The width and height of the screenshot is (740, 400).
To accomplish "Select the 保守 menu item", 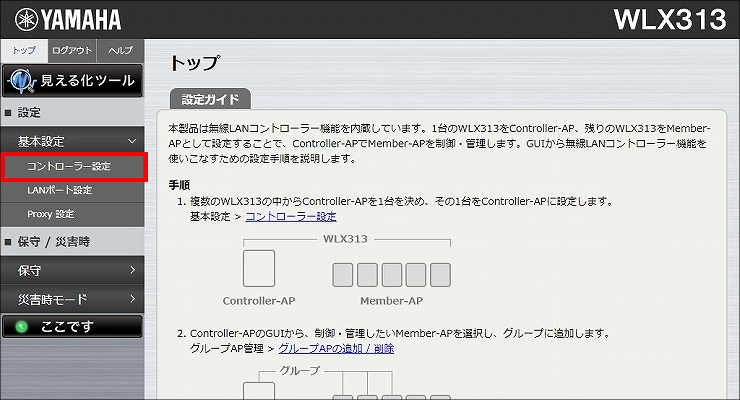I will [72, 270].
